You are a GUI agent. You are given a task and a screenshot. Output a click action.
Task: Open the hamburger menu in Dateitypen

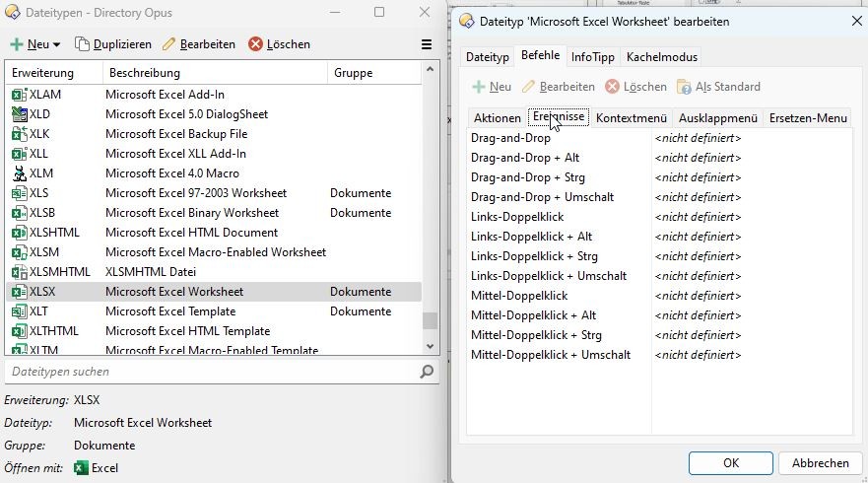click(x=427, y=44)
